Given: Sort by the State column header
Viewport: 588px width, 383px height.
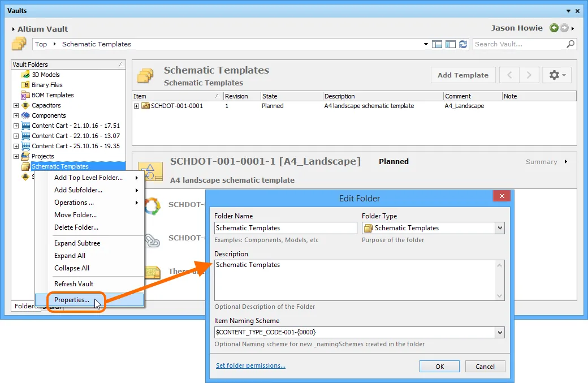Looking at the screenshot, I should point(291,96).
